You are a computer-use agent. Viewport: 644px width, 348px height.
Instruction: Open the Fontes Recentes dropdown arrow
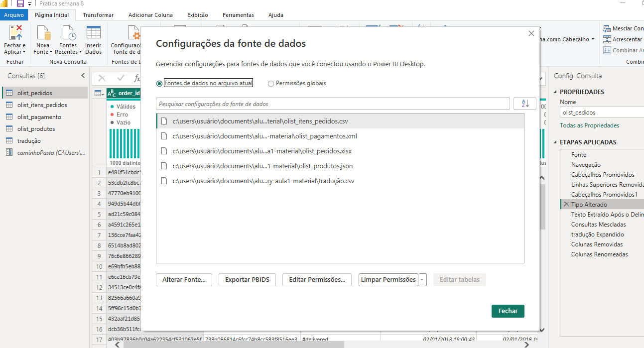click(x=80, y=52)
